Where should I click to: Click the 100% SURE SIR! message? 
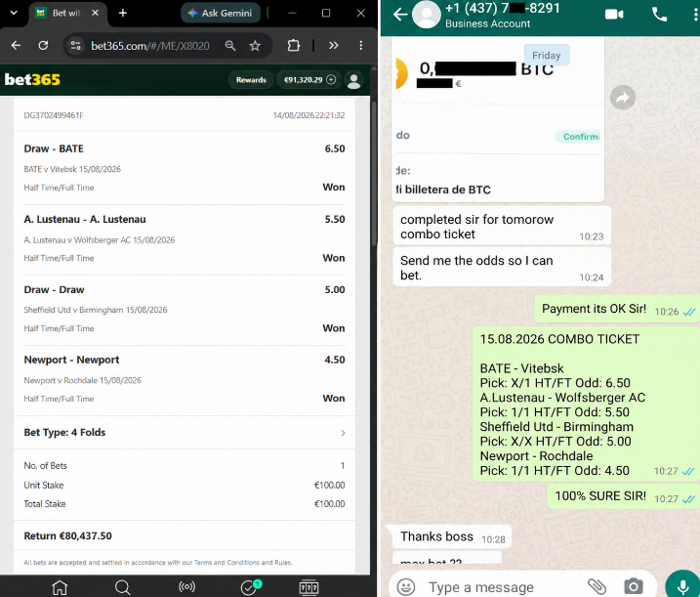pos(623,497)
